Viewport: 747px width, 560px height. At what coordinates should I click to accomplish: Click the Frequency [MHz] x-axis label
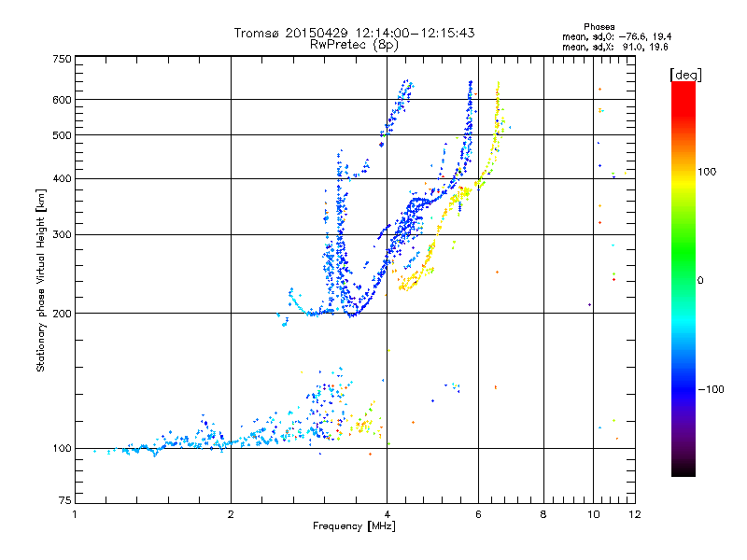tap(353, 527)
